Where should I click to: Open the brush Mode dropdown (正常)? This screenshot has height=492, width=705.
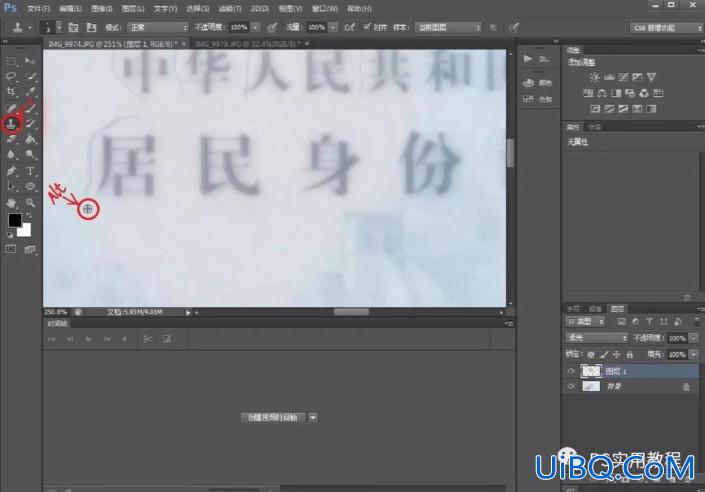157,28
